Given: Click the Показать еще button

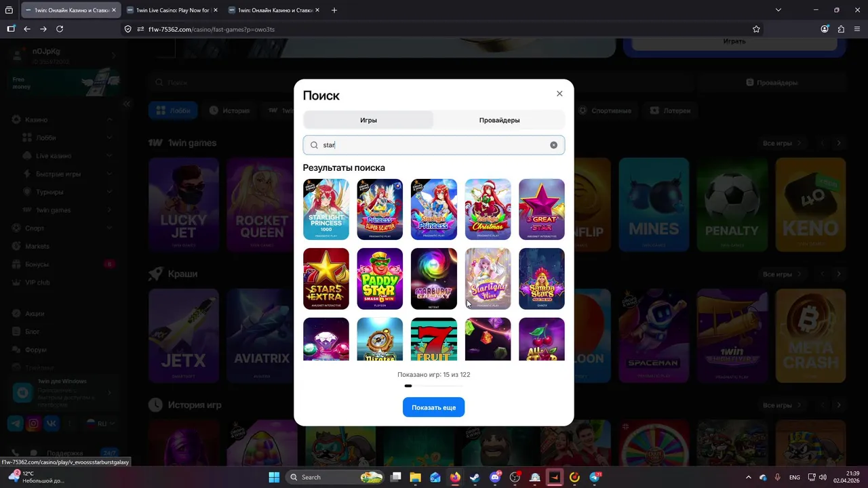Looking at the screenshot, I should pyautogui.click(x=434, y=407).
